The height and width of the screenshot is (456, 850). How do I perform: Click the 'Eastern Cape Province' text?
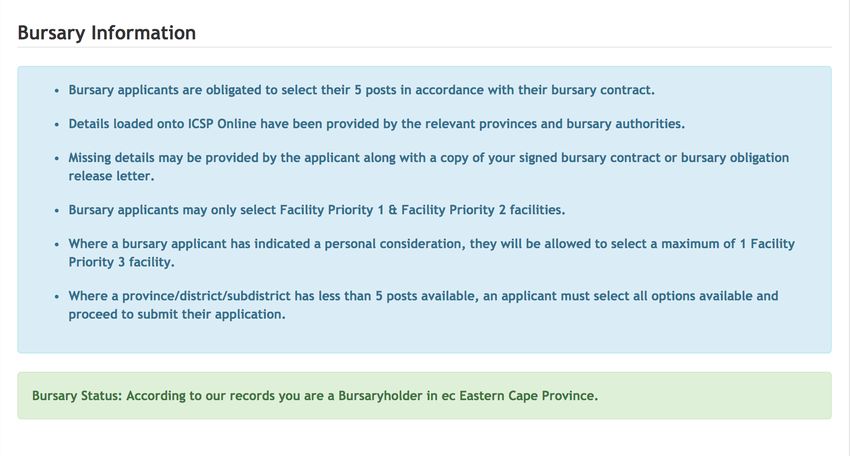point(529,396)
